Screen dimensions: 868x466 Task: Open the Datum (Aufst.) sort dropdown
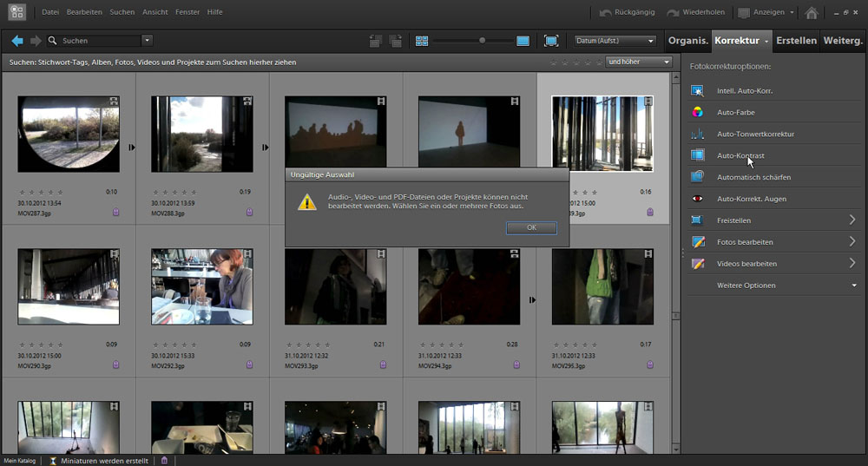[615, 41]
